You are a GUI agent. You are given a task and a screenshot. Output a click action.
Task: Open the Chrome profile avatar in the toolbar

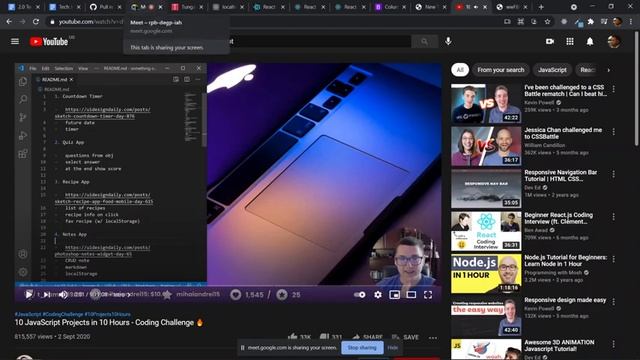coord(617,22)
